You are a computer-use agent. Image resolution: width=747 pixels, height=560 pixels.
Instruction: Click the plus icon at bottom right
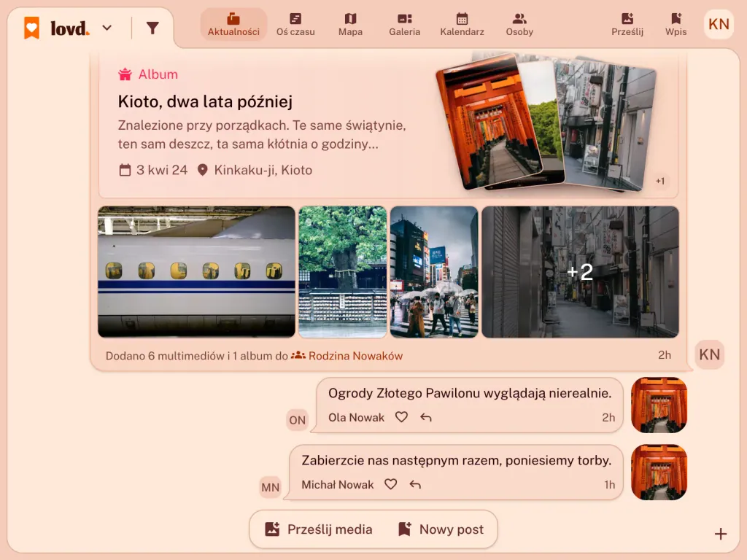coord(720,534)
